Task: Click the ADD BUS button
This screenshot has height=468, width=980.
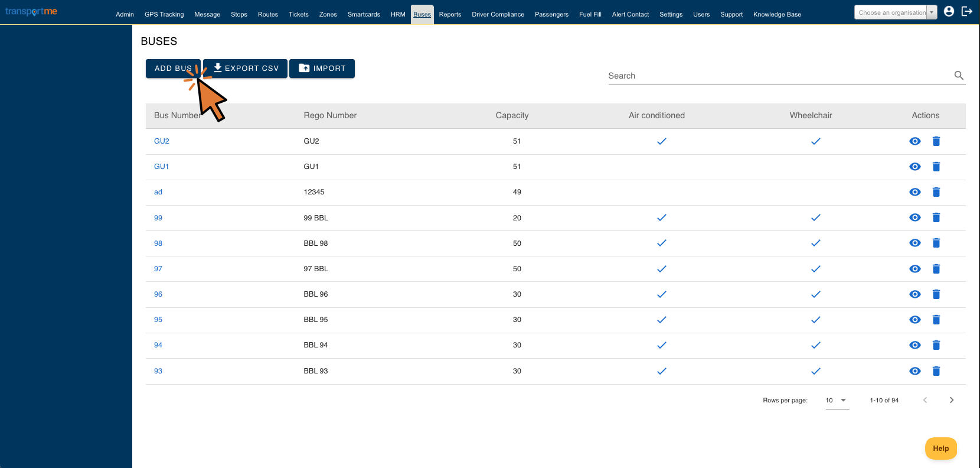Action: click(x=173, y=69)
